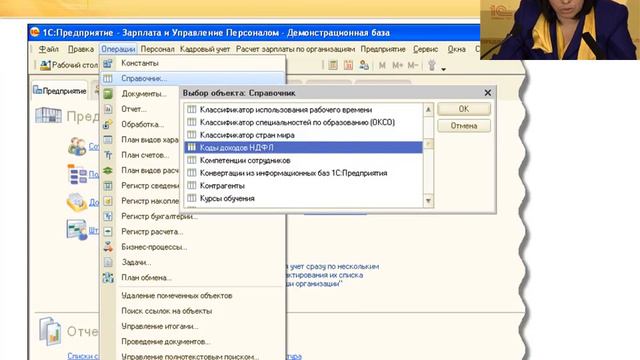
Task: Click the Задачи icon
Action: click(108, 262)
